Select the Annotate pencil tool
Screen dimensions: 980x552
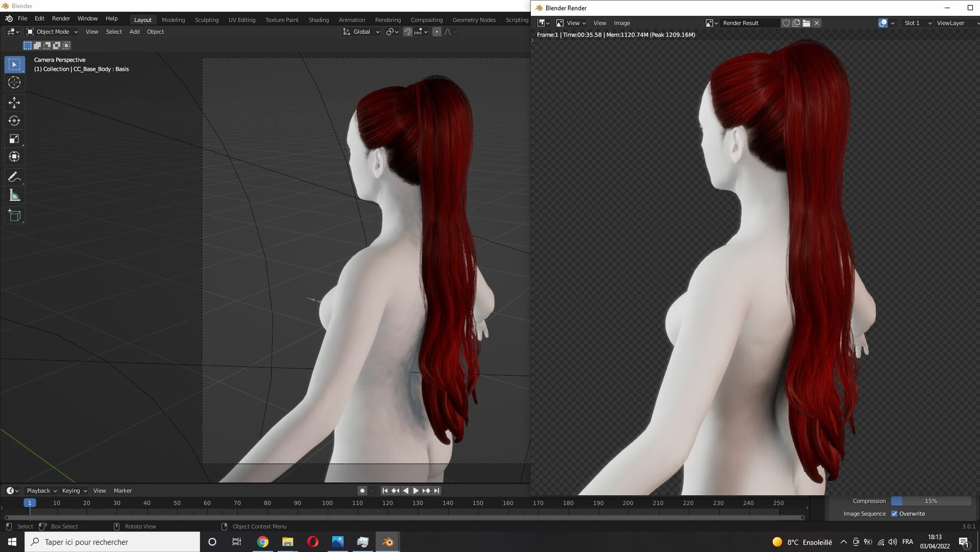15,177
